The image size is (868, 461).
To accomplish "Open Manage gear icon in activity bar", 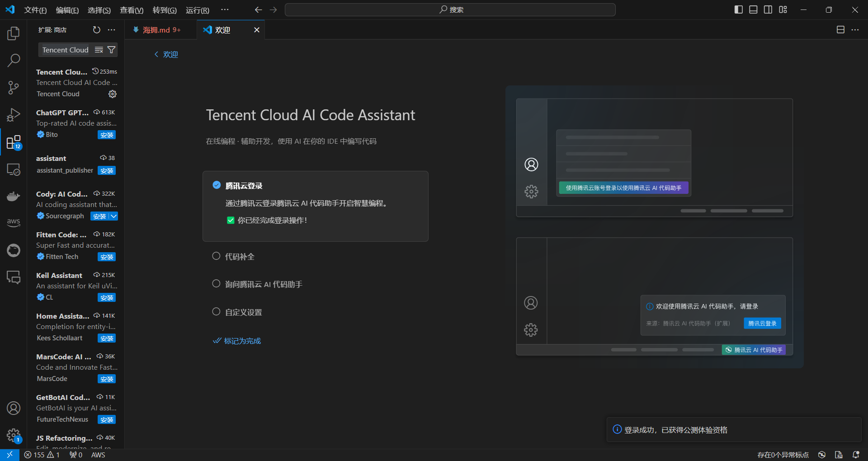I will click(x=14, y=436).
